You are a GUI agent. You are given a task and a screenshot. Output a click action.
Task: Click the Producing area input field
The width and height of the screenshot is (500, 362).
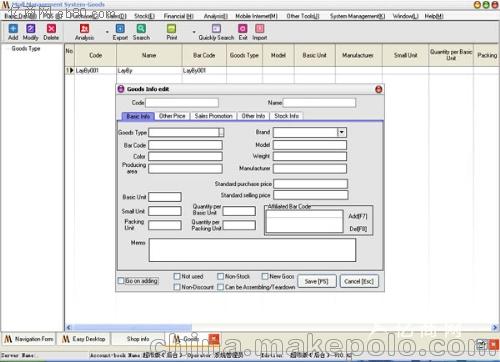[185, 168]
